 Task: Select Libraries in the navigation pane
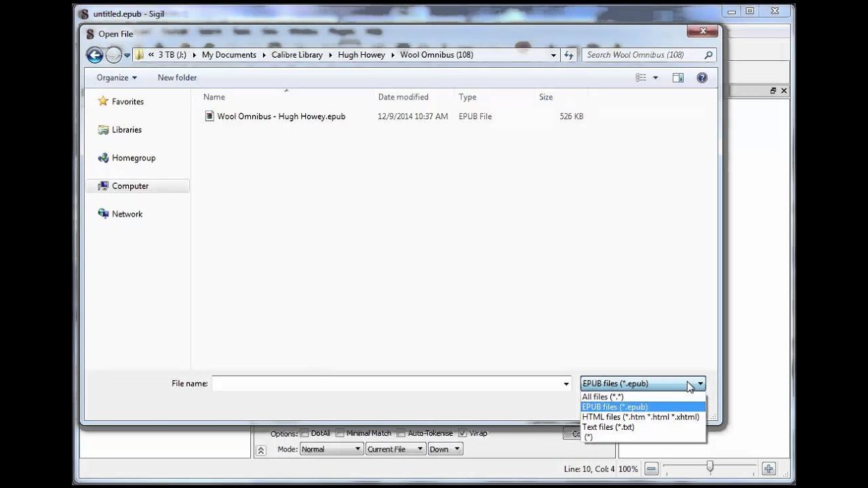(x=127, y=129)
